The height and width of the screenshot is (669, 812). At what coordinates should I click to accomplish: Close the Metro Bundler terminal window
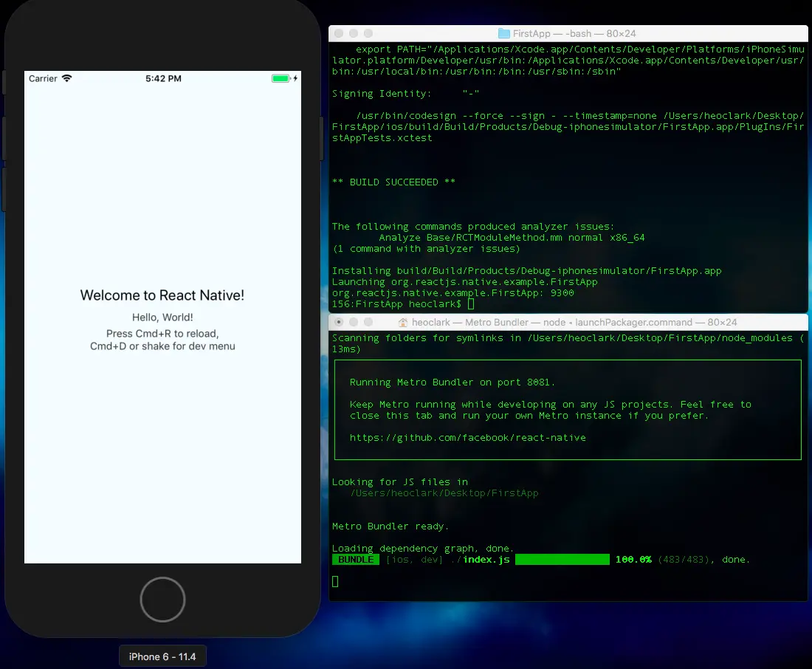339,322
